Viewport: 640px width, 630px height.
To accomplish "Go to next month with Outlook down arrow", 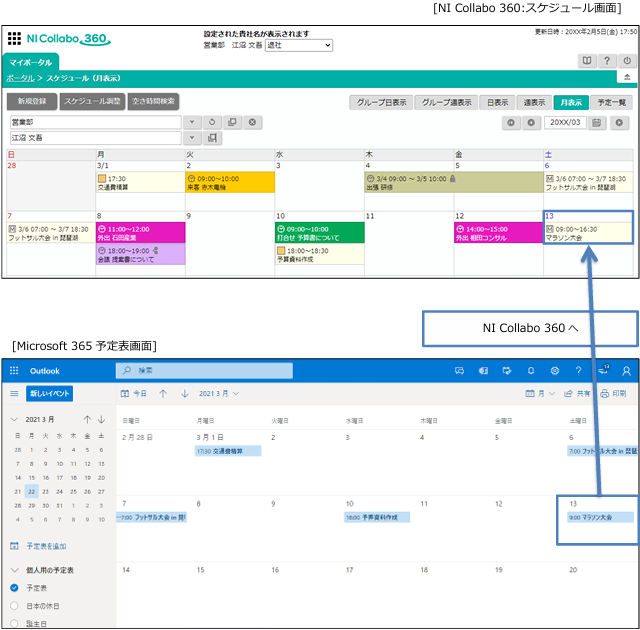I will point(184,393).
